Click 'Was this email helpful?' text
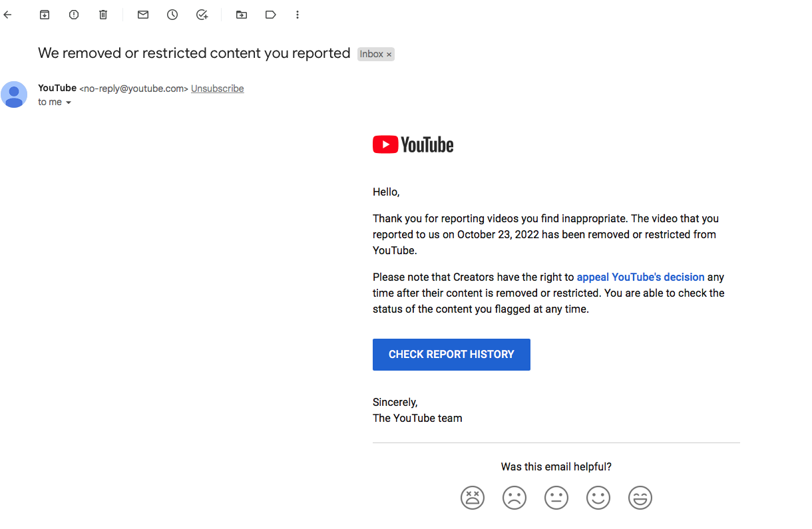The height and width of the screenshot is (529, 812). click(556, 467)
